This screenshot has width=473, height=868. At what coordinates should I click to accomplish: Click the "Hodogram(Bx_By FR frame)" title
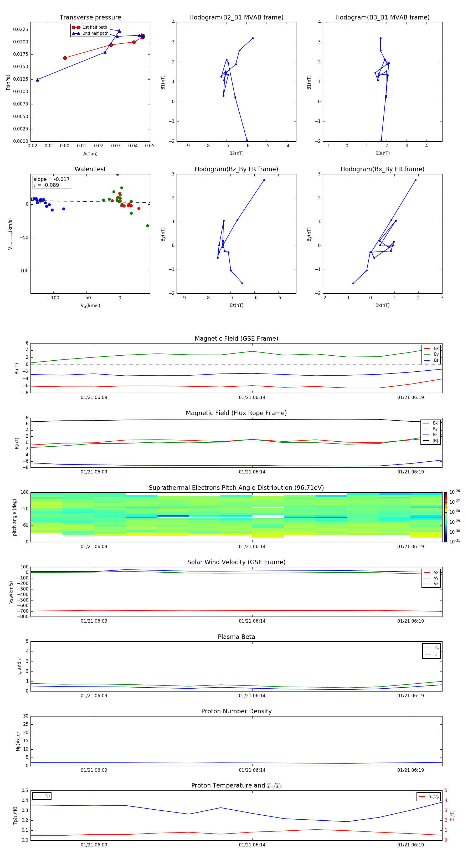pyautogui.click(x=382, y=169)
